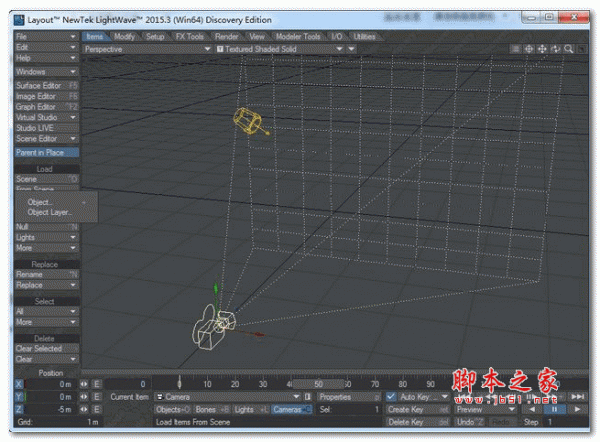This screenshot has height=442, width=600.
Task: Click frame 50 on the timeline
Action: [319, 384]
